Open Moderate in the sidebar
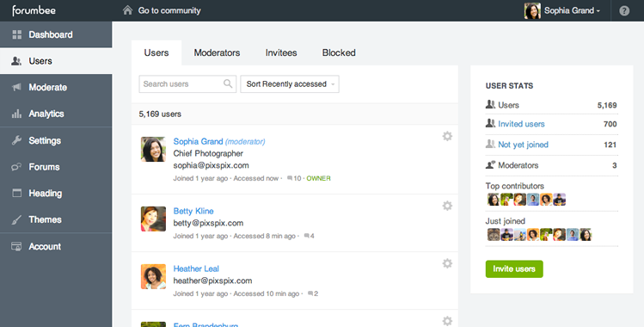 tap(56, 87)
